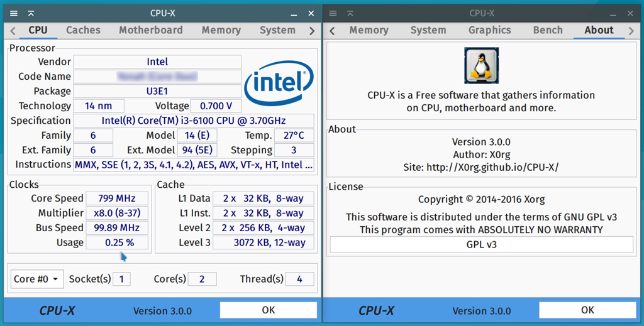Open the left window's hamburger menu
The width and height of the screenshot is (644, 326).
(x=14, y=13)
